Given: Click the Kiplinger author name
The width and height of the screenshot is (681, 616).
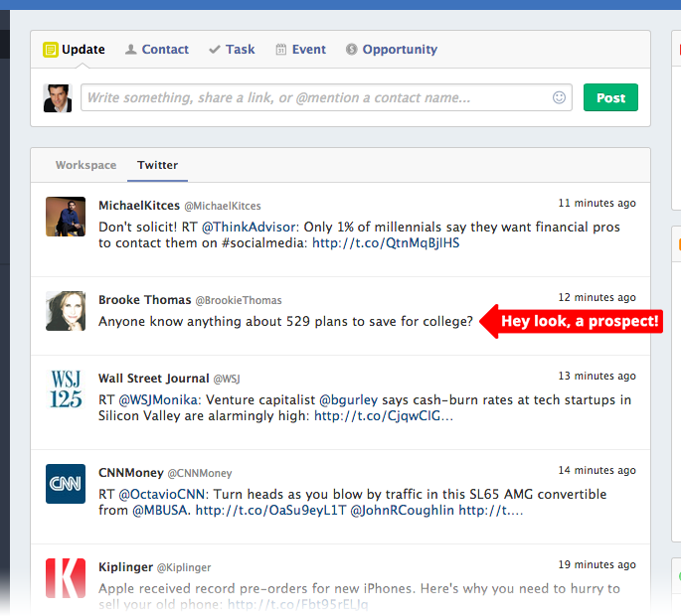Looking at the screenshot, I should 125,567.
